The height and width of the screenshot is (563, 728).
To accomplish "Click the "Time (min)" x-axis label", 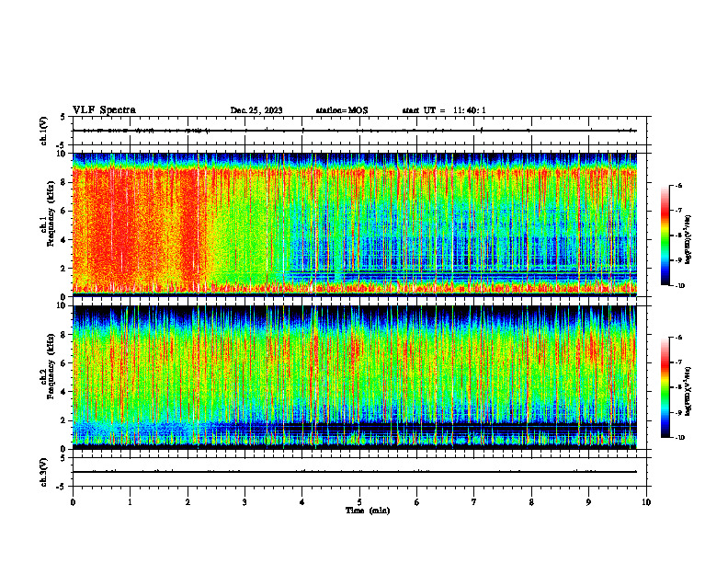I will tap(368, 511).
